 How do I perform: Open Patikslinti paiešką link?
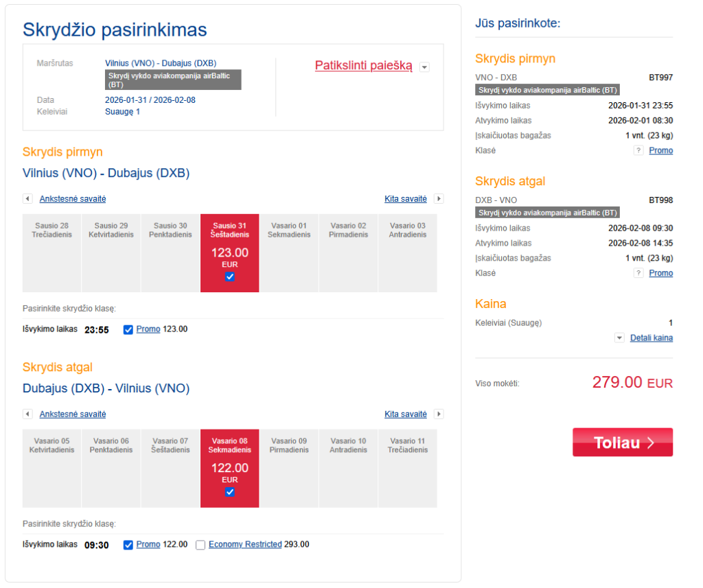point(363,66)
